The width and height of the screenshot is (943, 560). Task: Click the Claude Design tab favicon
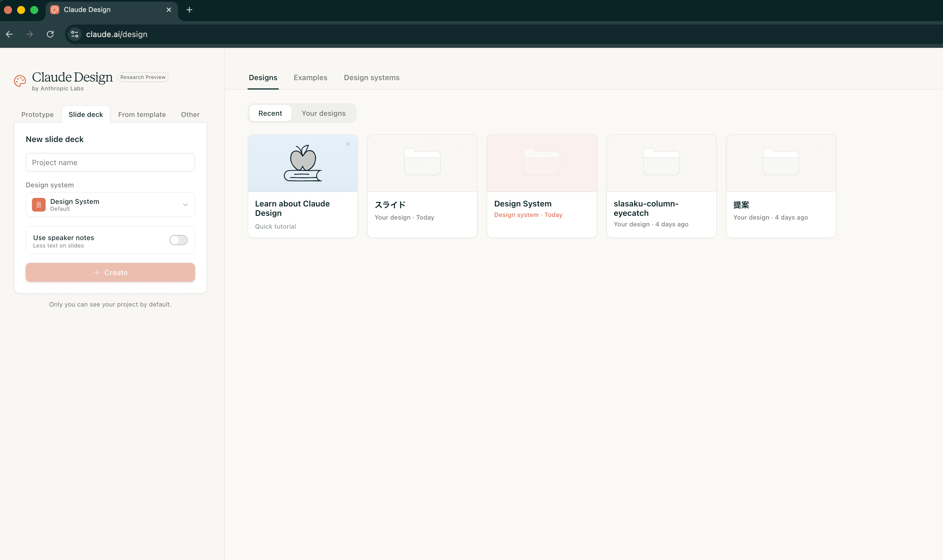(55, 10)
